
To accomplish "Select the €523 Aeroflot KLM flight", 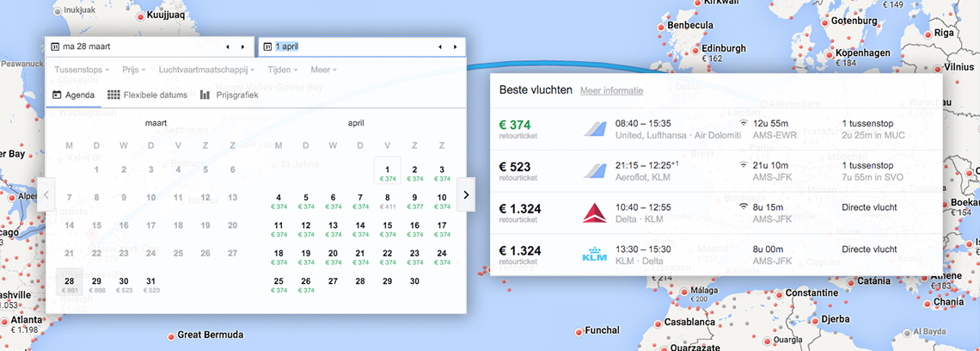I will (715, 170).
